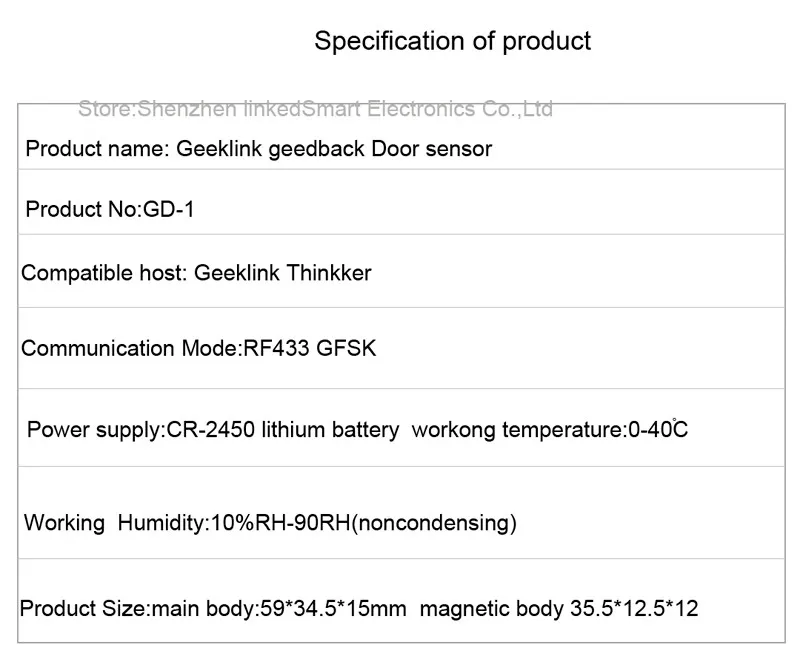Select the '(noncondensing)' text
This screenshot has height=664, width=800.
(x=434, y=524)
